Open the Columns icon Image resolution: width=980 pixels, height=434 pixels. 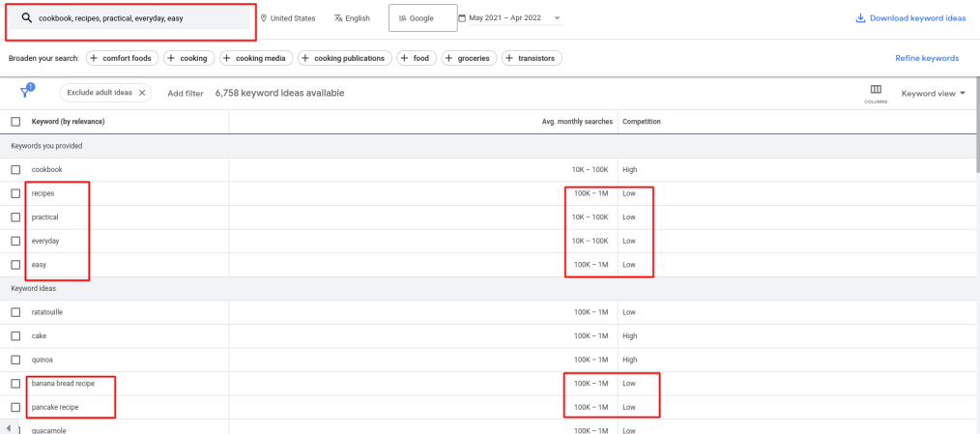click(876, 93)
